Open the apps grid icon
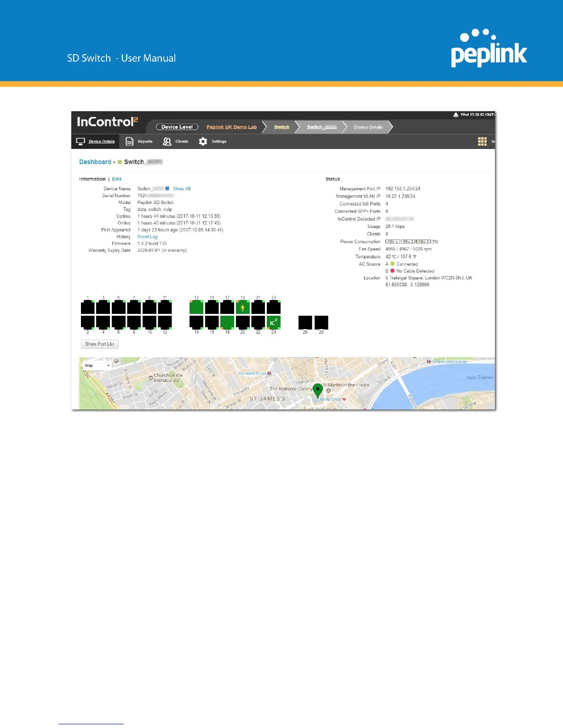 [x=482, y=141]
